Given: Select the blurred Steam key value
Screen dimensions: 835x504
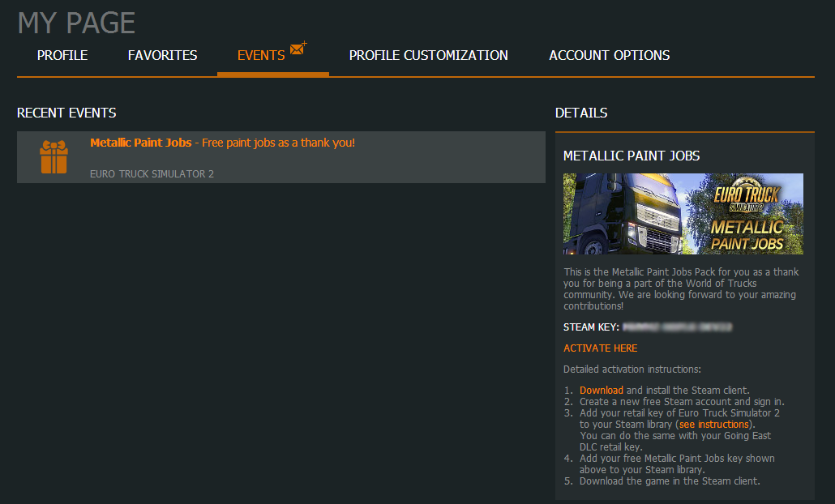Looking at the screenshot, I should (678, 327).
